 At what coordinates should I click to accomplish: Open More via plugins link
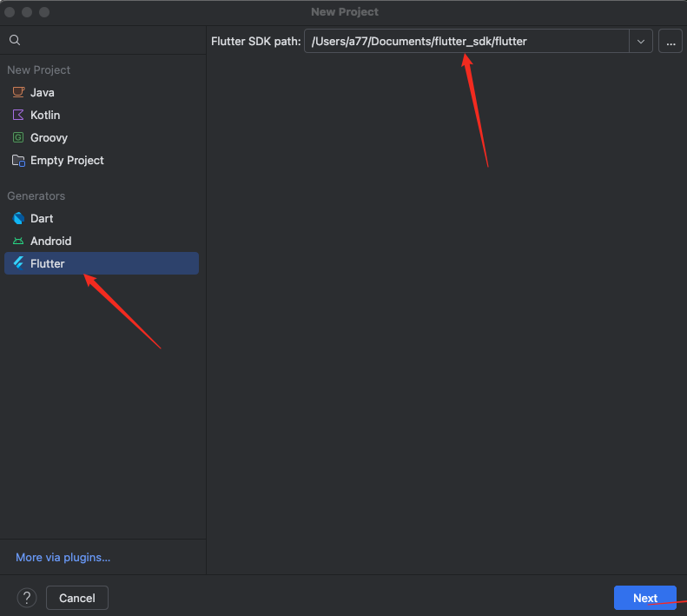point(63,557)
